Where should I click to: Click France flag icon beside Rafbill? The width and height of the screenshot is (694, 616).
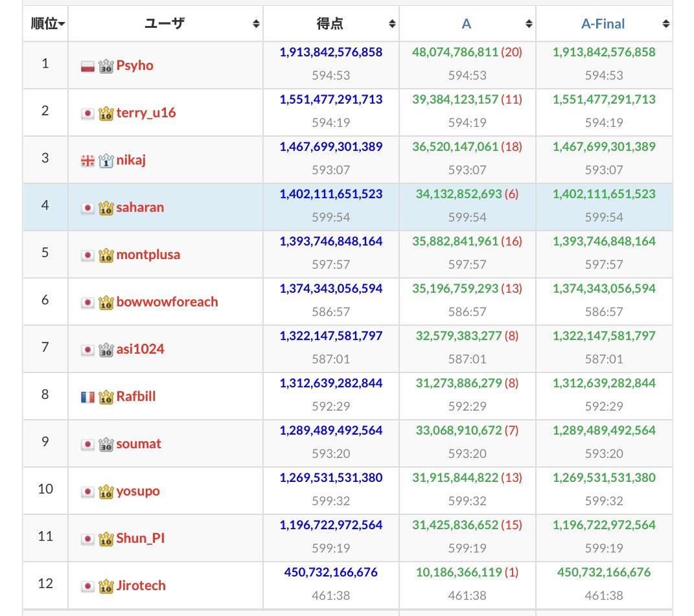pos(87,398)
